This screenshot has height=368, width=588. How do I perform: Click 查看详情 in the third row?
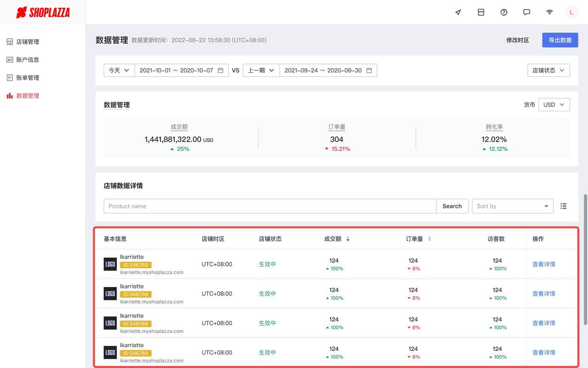(x=544, y=323)
